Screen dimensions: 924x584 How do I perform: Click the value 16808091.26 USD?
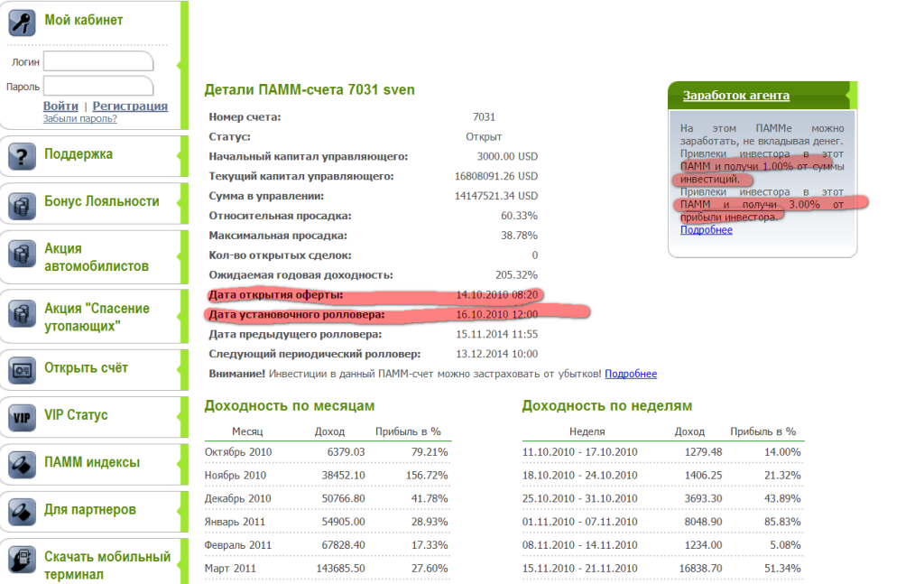pyautogui.click(x=496, y=176)
